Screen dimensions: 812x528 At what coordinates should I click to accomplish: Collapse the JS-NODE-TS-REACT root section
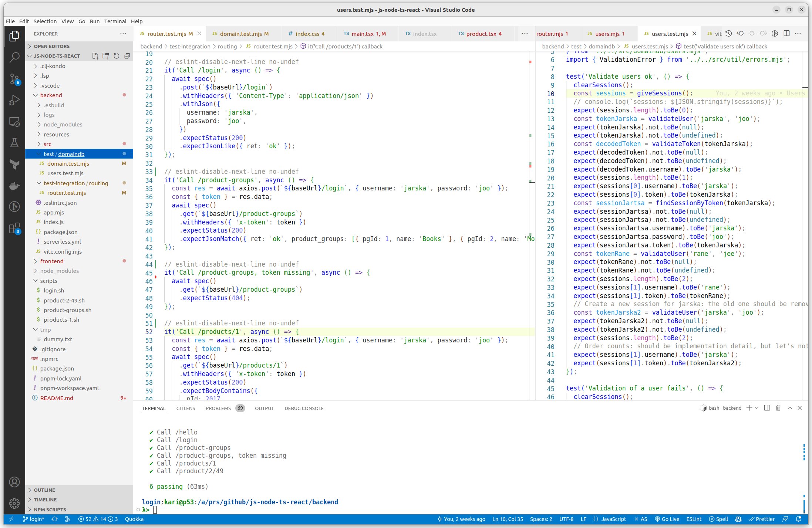[57, 56]
